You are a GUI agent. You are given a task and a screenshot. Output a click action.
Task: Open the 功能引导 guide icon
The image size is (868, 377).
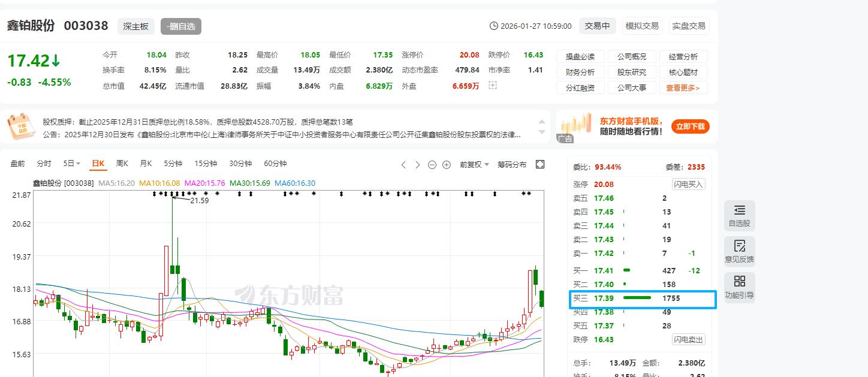pyautogui.click(x=739, y=288)
